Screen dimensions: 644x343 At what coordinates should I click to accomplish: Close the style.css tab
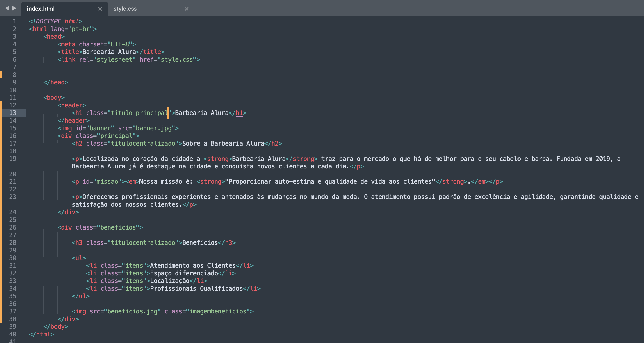[x=187, y=9]
